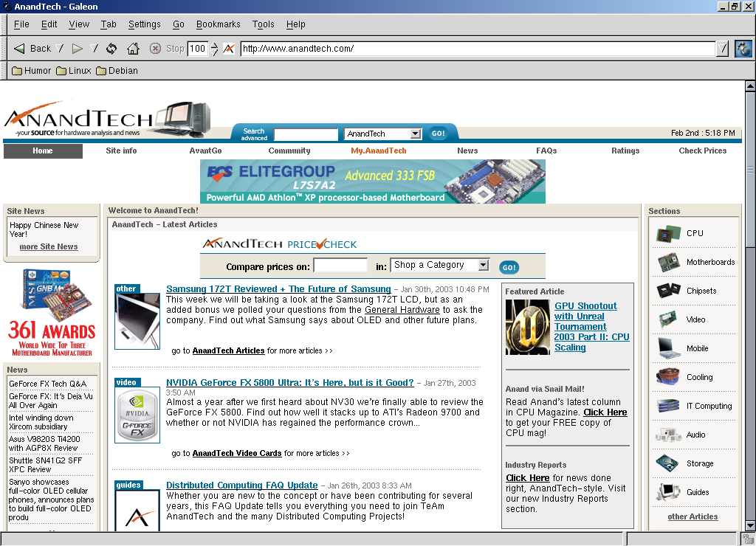Click the Stop loading icon
The width and height of the screenshot is (756, 546).
click(155, 48)
